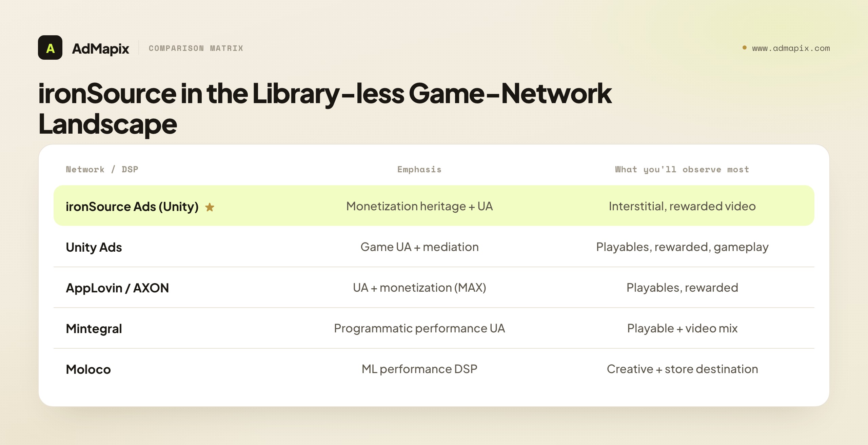The image size is (868, 445).
Task: Click the Monetization heritage + UA cell
Action: click(x=419, y=206)
